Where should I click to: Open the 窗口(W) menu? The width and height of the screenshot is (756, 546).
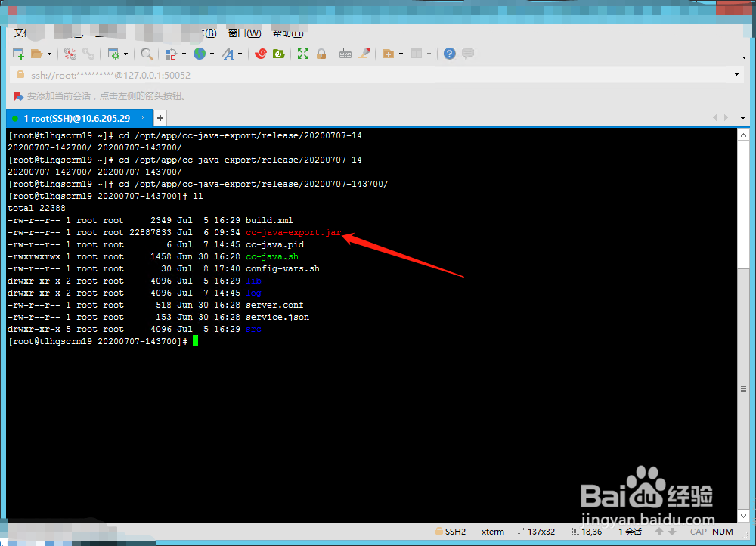click(x=244, y=33)
